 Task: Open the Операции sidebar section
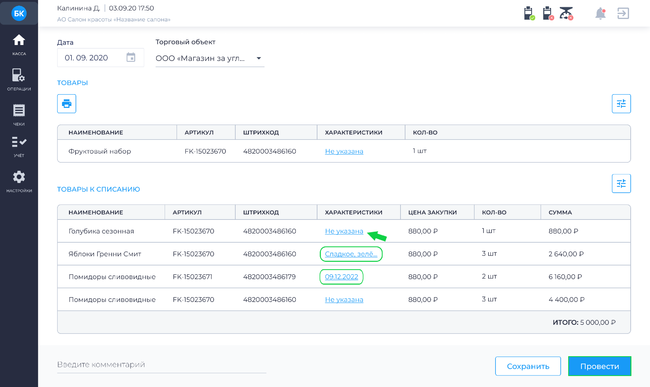pos(19,79)
